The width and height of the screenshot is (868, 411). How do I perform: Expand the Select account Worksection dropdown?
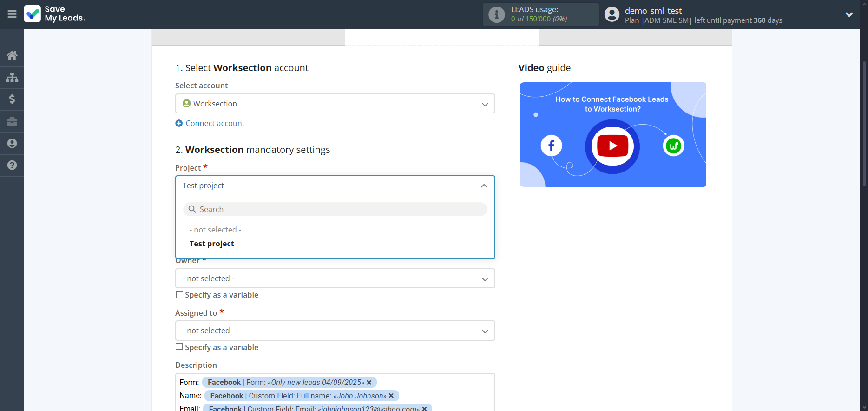[335, 104]
